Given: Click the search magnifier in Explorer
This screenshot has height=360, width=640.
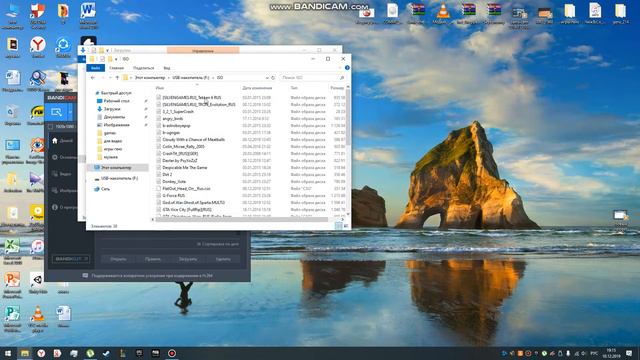Looking at the screenshot, I should pos(342,78).
